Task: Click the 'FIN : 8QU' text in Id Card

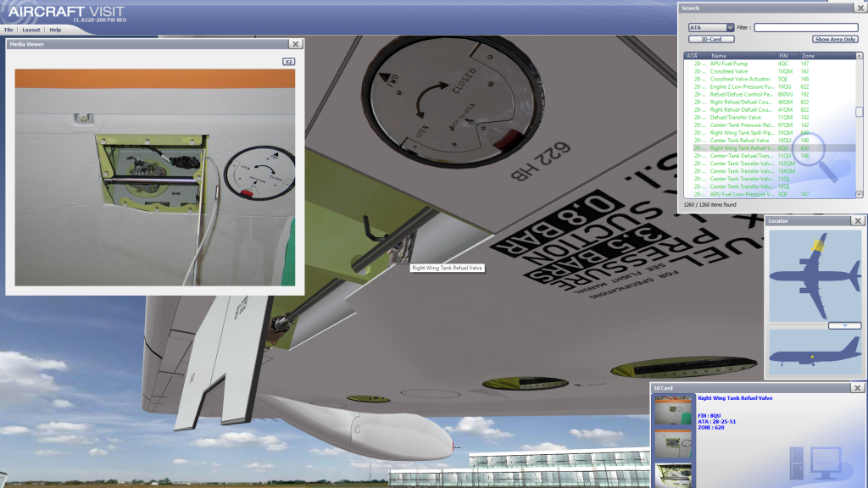Action: pos(709,415)
